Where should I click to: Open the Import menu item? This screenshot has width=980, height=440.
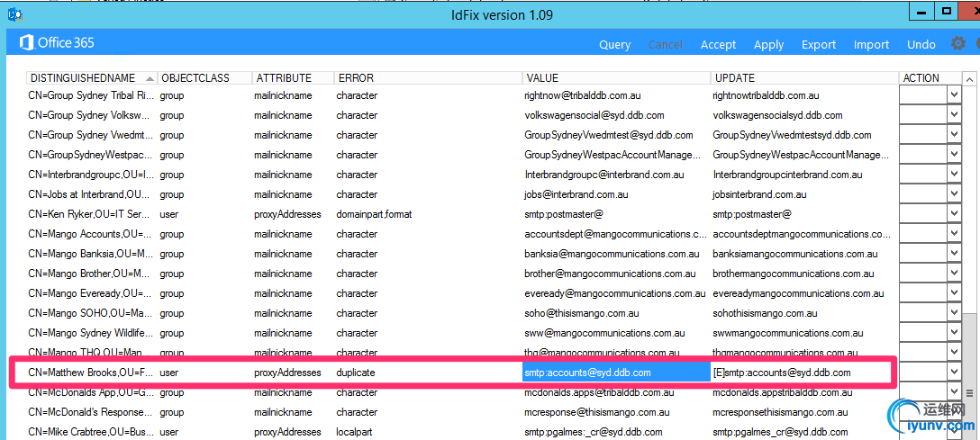[871, 44]
